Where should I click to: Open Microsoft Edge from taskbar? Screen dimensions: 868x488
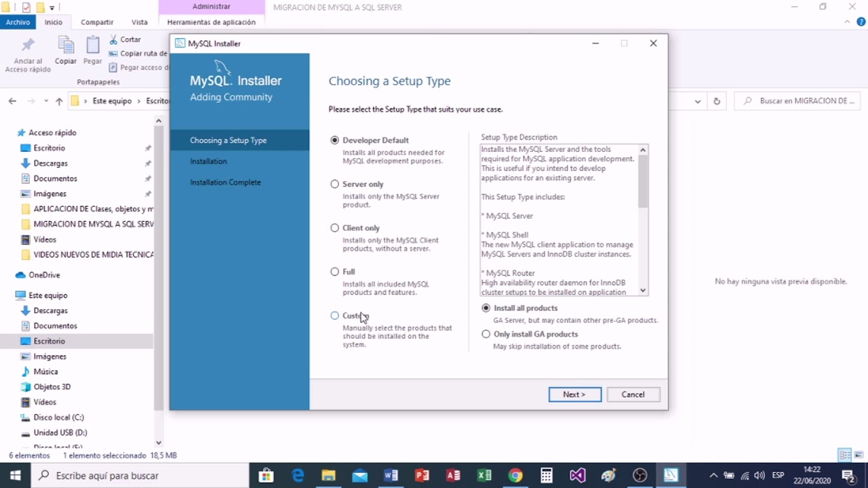coord(298,476)
